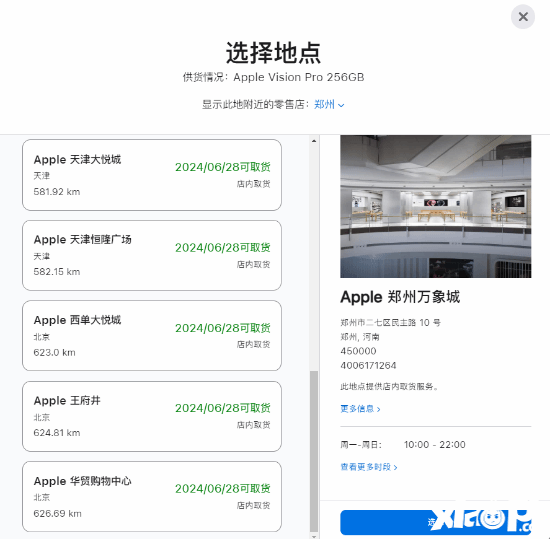550x539 pixels.
Task: Click the 624.81 km distance text
Action: point(57,433)
